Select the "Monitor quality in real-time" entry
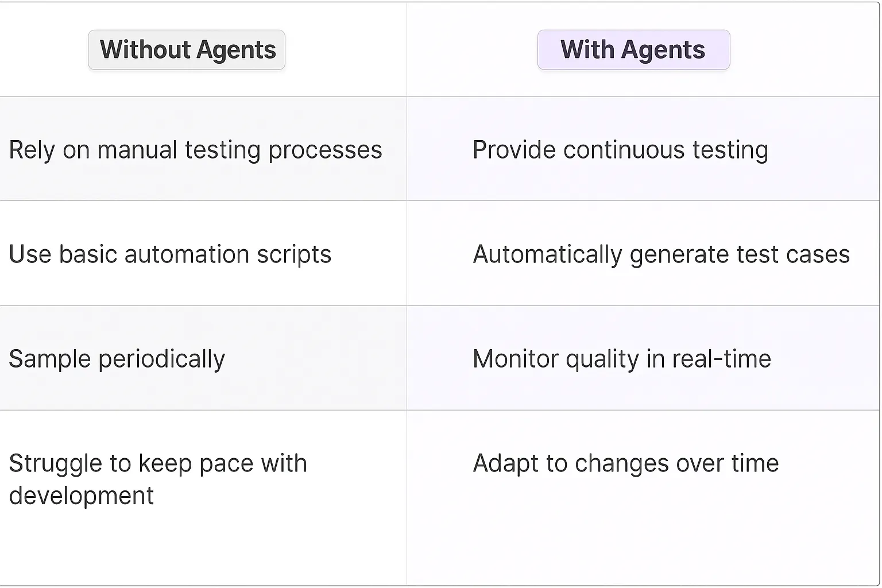 tap(621, 359)
